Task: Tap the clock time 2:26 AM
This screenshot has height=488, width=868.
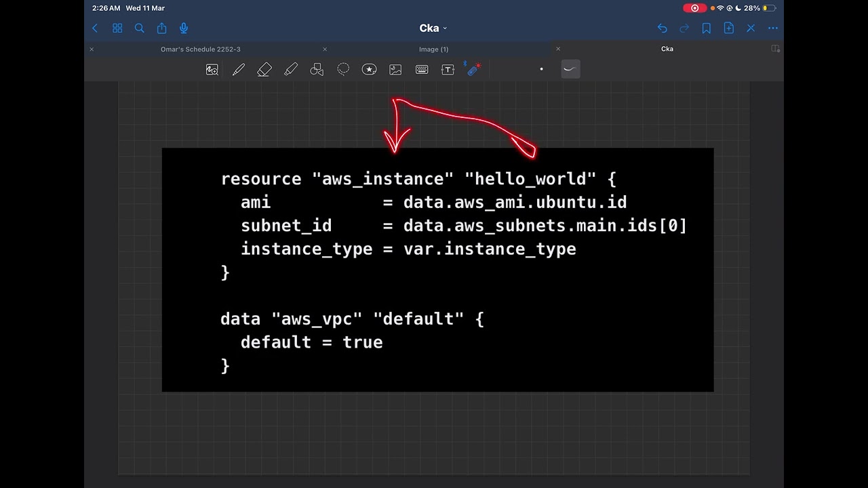Action: click(x=106, y=8)
